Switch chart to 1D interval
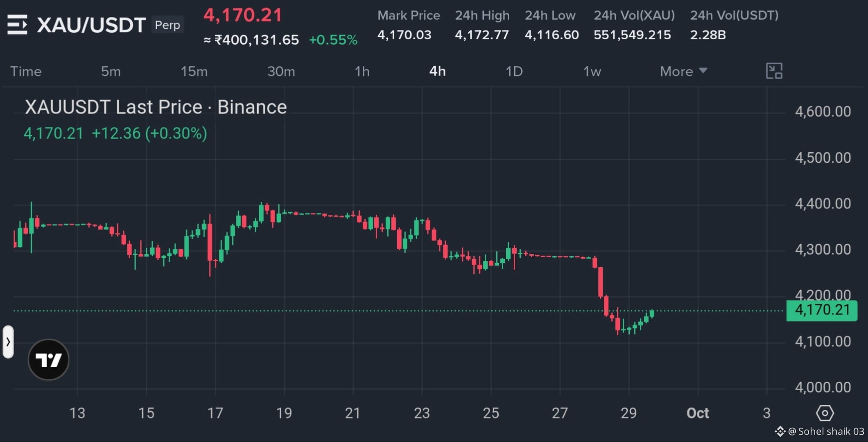This screenshot has width=868, height=442. (514, 71)
